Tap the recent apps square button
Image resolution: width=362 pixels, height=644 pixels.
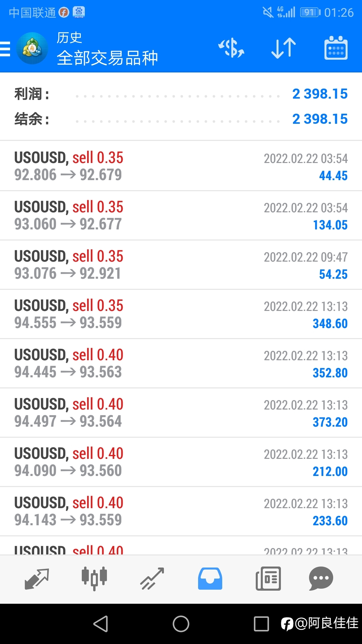click(261, 624)
